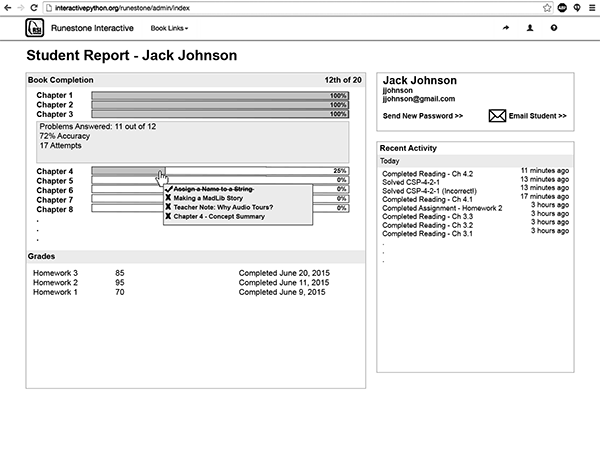
Task: Click checkmark beside Assign a Name to a String
Action: (x=169, y=189)
